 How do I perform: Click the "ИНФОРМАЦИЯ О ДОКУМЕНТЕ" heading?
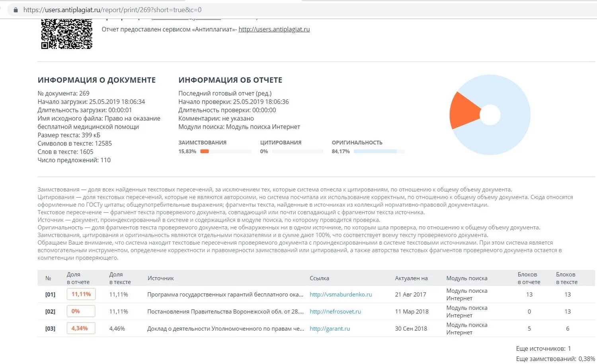tap(97, 80)
